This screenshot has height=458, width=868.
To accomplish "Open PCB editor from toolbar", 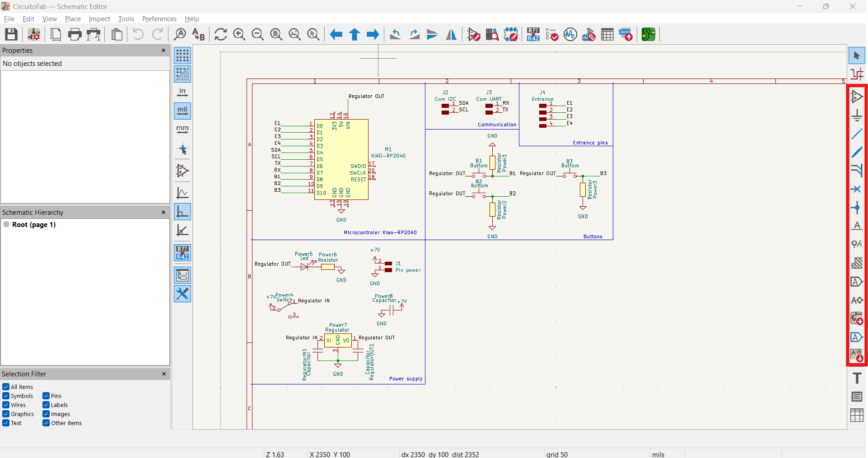I will [649, 34].
